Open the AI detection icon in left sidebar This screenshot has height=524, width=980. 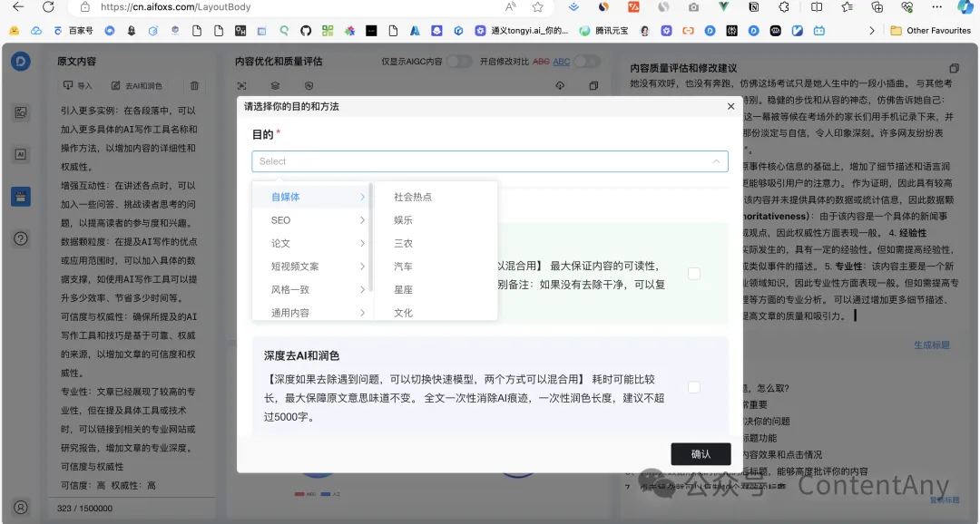[x=21, y=154]
